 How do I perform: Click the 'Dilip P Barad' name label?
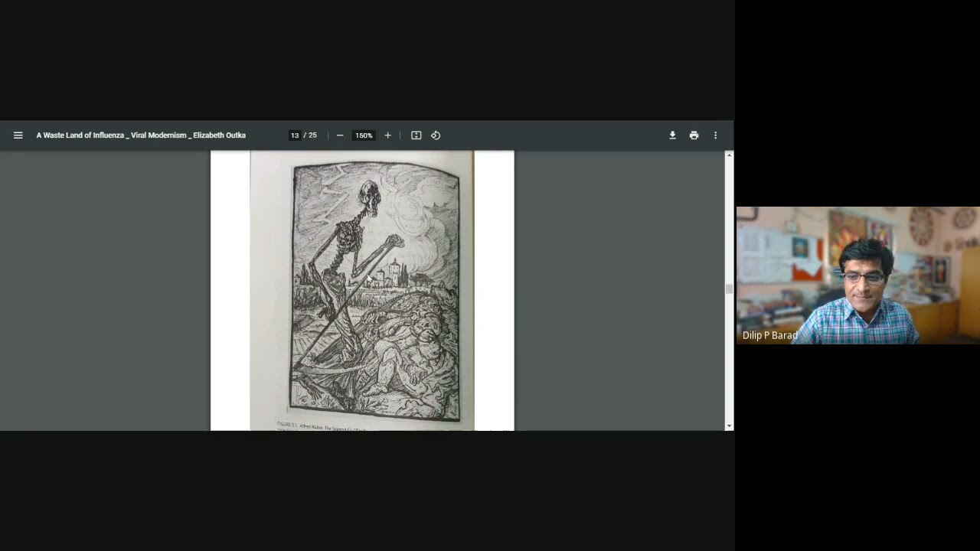tap(770, 335)
